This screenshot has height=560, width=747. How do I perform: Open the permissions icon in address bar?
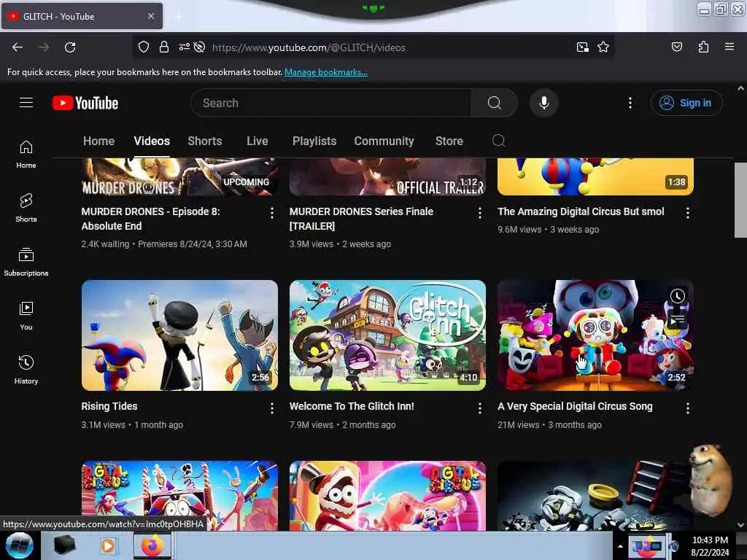[x=184, y=47]
